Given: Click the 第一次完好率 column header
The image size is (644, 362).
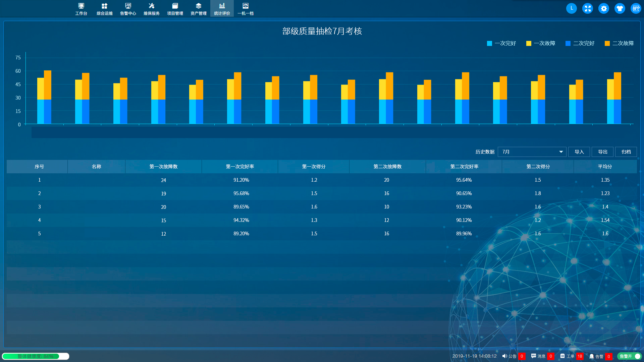Looking at the screenshot, I should click(240, 167).
